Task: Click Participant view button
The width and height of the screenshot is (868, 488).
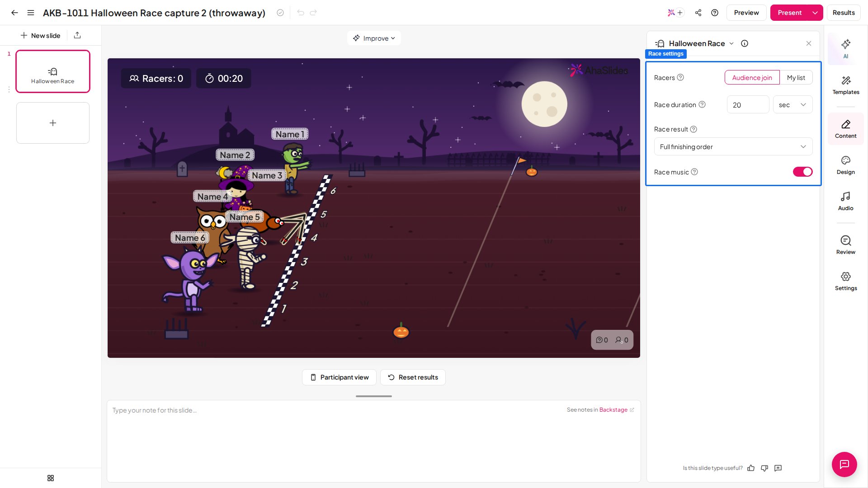Action: (x=339, y=377)
